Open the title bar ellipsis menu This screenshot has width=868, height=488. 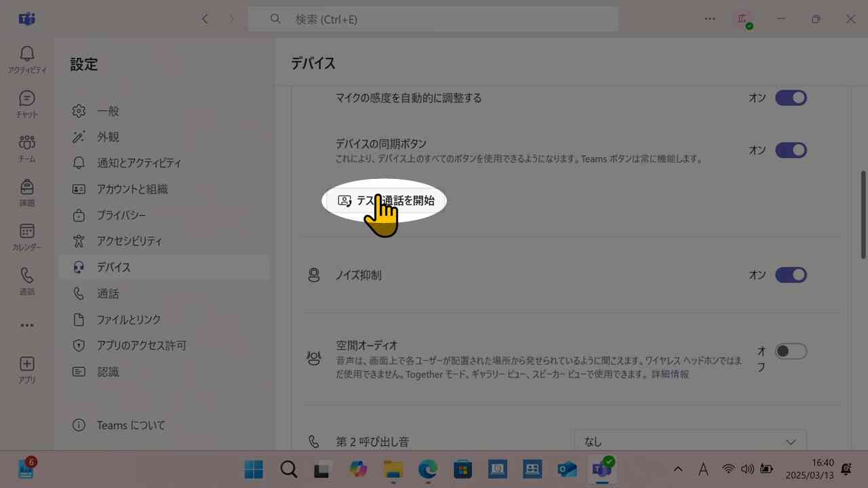(709, 19)
